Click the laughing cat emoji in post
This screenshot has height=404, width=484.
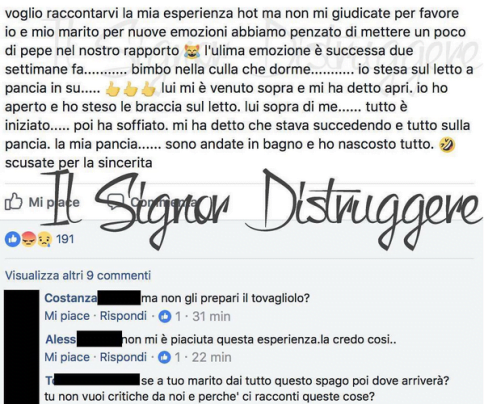coord(192,51)
